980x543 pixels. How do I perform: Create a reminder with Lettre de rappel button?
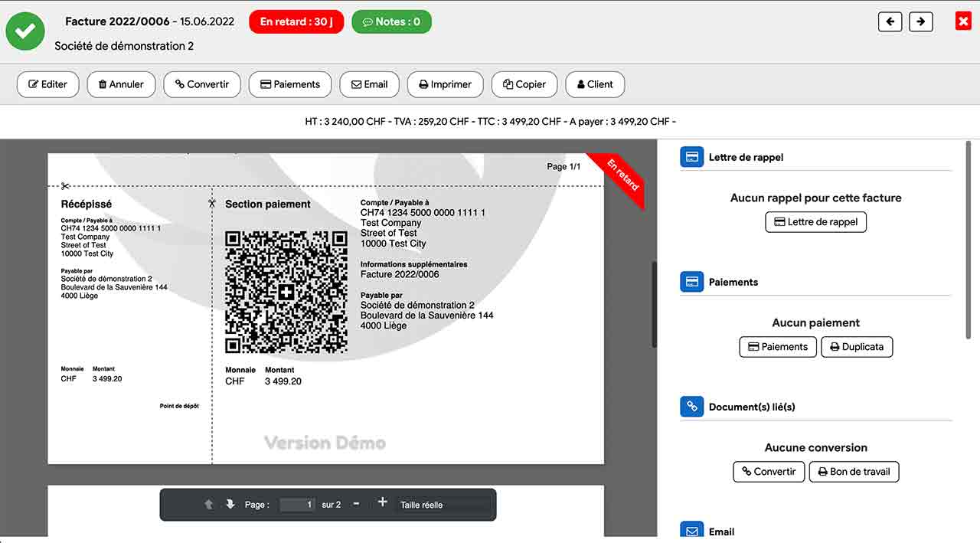[816, 222]
